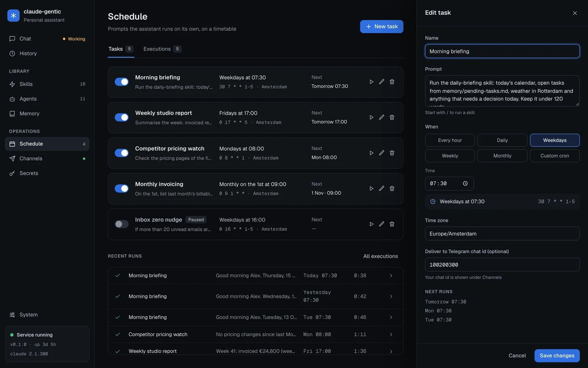The height and width of the screenshot is (368, 588).
Task: Run Competitor pricing watch now
Action: 371,153
